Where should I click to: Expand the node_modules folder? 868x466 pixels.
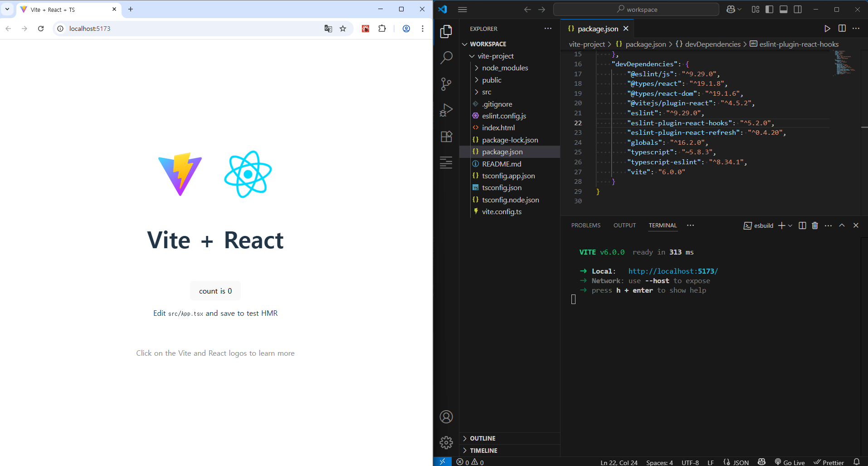[505, 68]
